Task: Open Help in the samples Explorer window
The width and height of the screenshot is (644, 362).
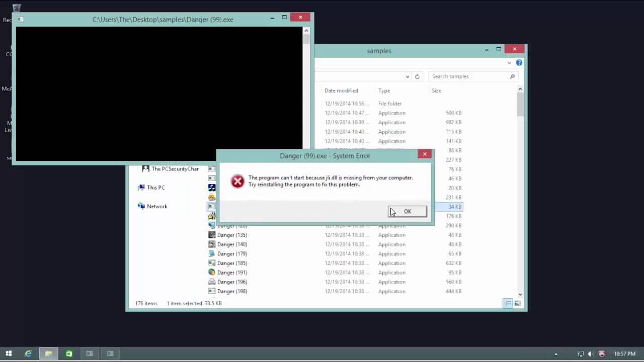Action: coord(519,63)
